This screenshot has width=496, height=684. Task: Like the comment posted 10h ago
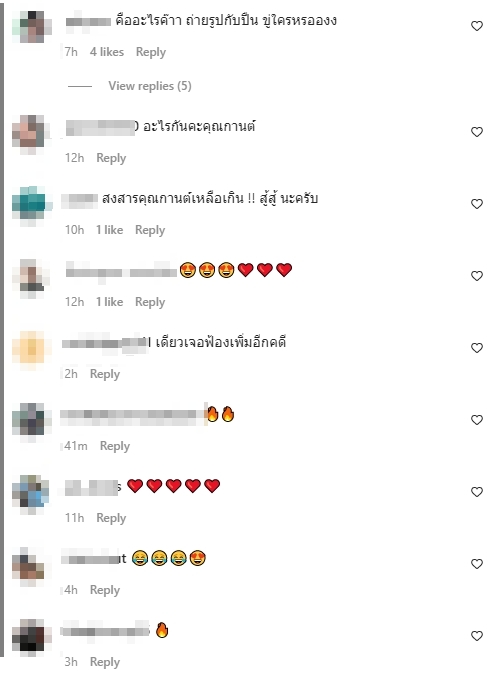click(x=477, y=204)
